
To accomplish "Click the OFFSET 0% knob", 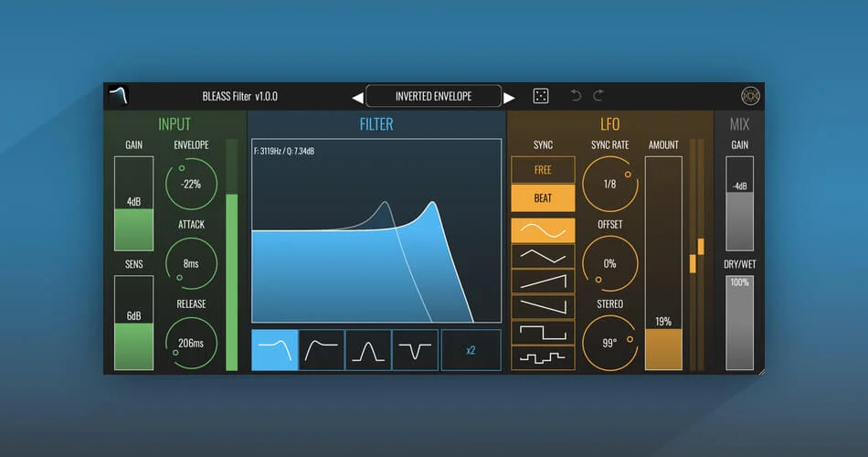I will point(609,263).
